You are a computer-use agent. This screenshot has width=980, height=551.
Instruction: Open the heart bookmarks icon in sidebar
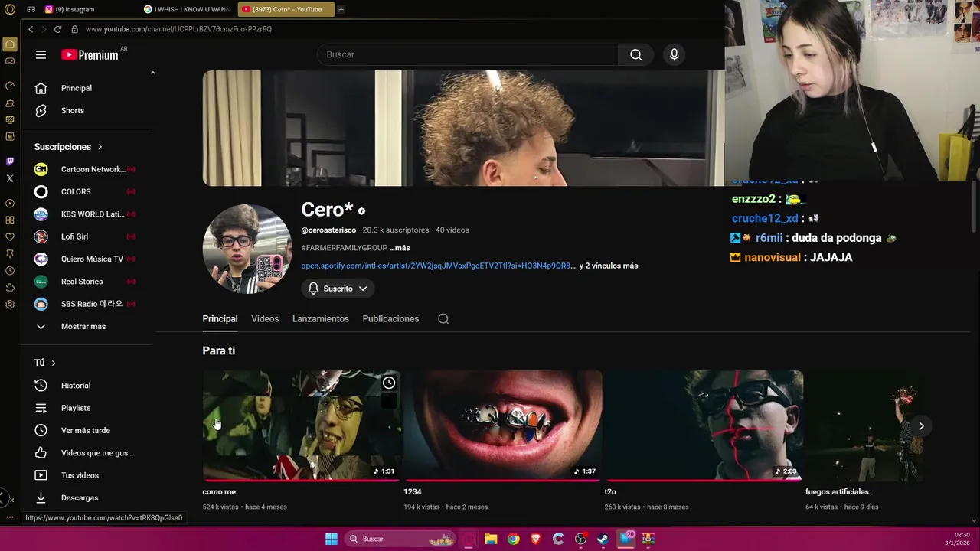click(10, 236)
